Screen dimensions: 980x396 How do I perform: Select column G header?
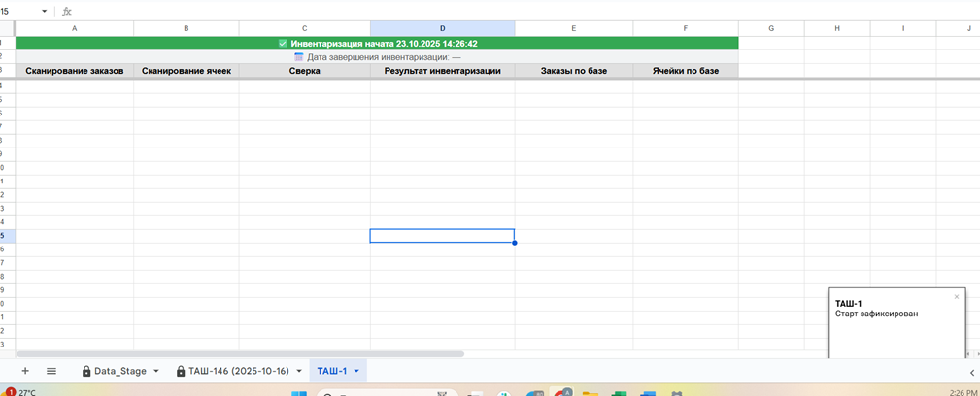(771, 28)
